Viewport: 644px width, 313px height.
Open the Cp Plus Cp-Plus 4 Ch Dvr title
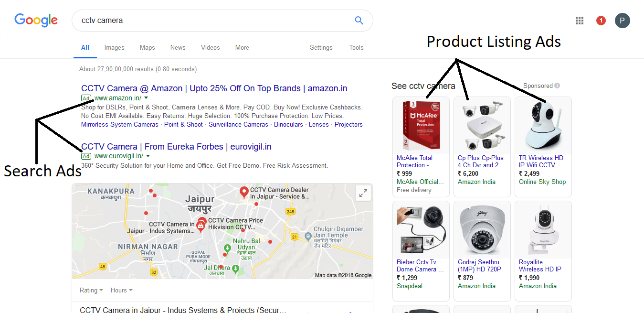[481, 162]
